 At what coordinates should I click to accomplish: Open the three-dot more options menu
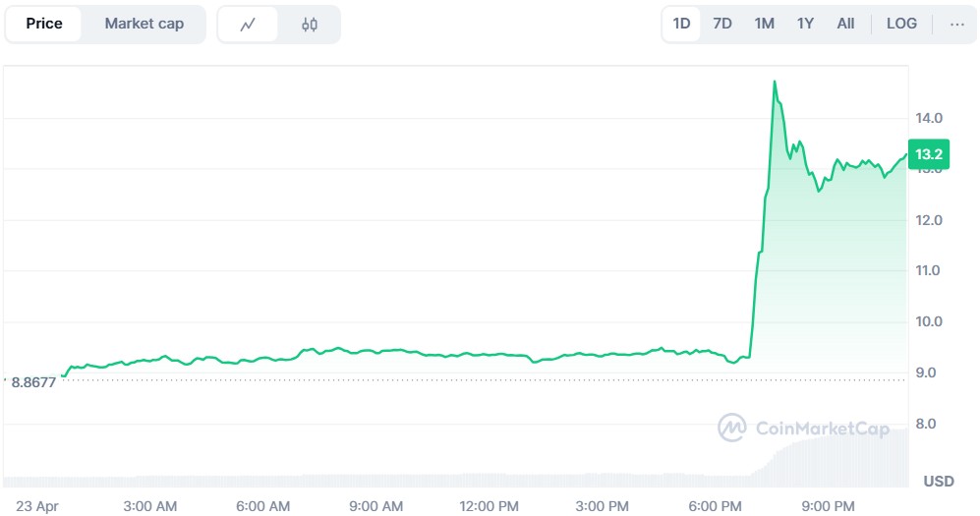(956, 24)
